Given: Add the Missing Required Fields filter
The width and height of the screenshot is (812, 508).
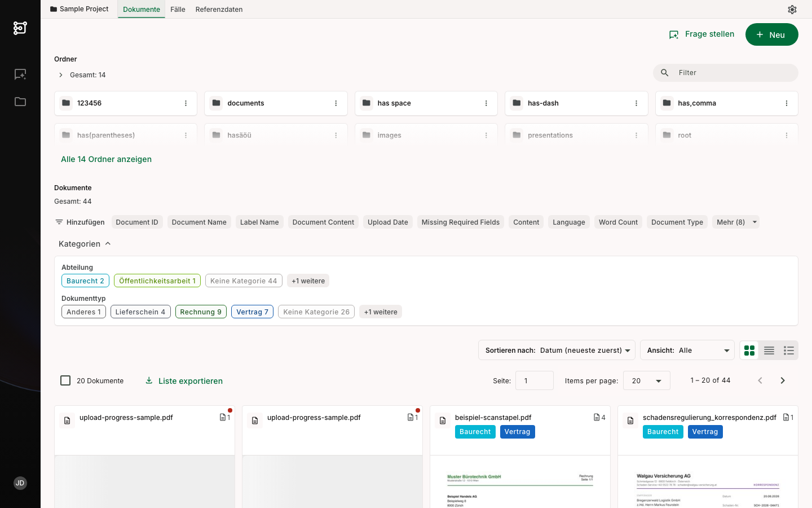Looking at the screenshot, I should point(461,222).
